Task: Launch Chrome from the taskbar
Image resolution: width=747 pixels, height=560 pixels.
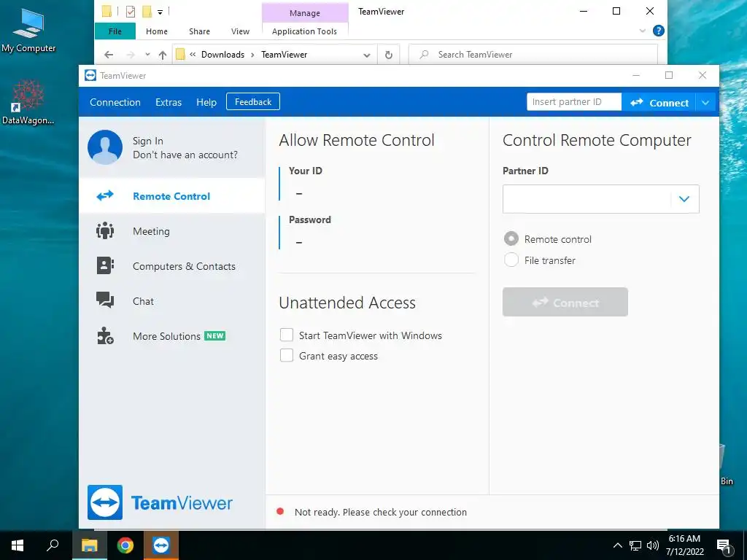Action: tap(125, 545)
